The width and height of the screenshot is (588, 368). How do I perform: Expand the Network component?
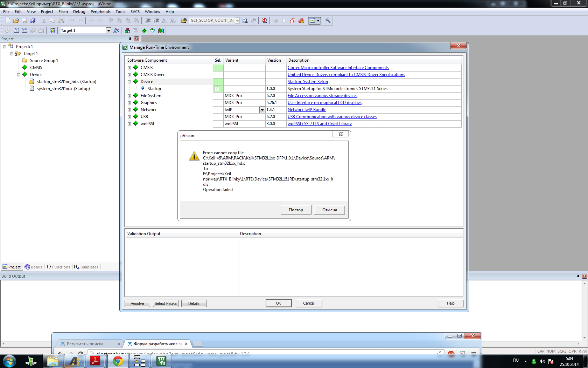tap(129, 110)
